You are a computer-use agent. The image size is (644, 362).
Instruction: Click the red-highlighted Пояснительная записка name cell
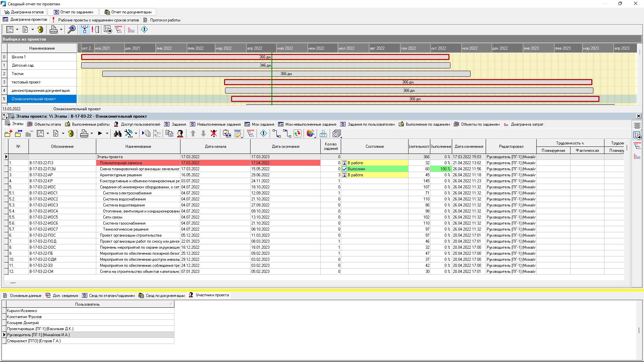(138, 163)
